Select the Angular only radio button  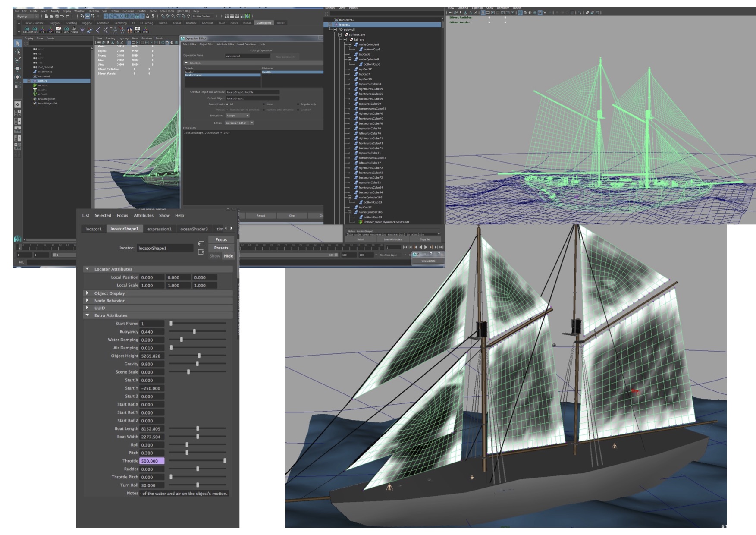coord(298,104)
